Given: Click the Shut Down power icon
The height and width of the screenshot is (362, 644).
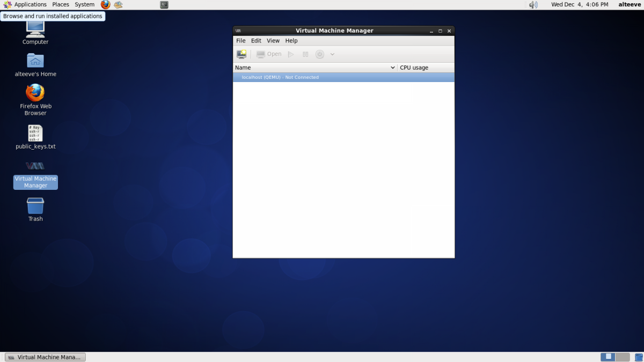Looking at the screenshot, I should coord(320,54).
